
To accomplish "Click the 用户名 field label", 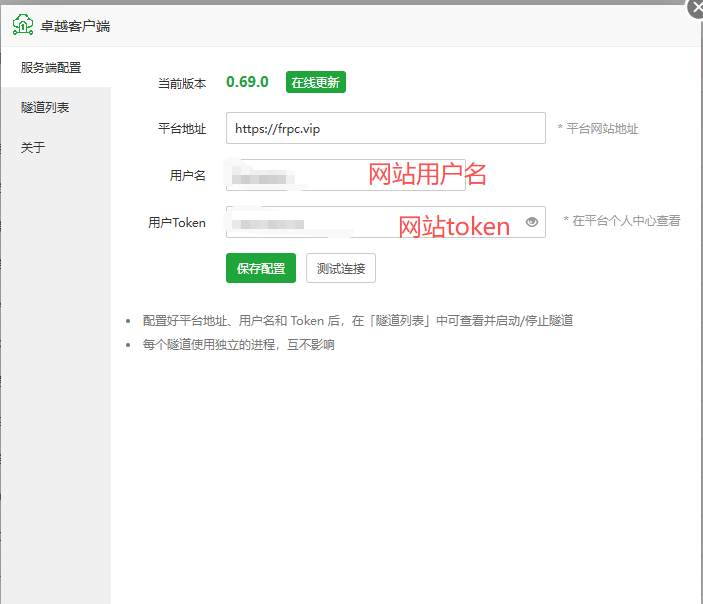I will coord(187,175).
